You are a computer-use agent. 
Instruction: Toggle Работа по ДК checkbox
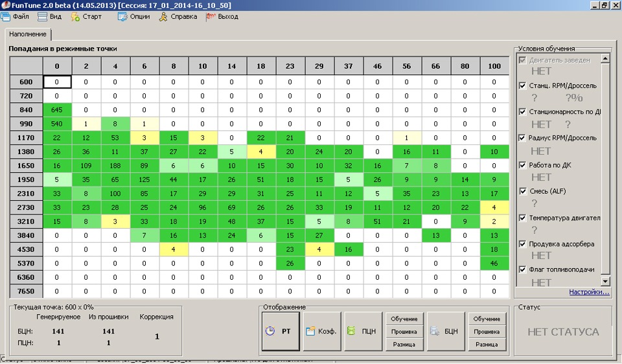pos(522,165)
